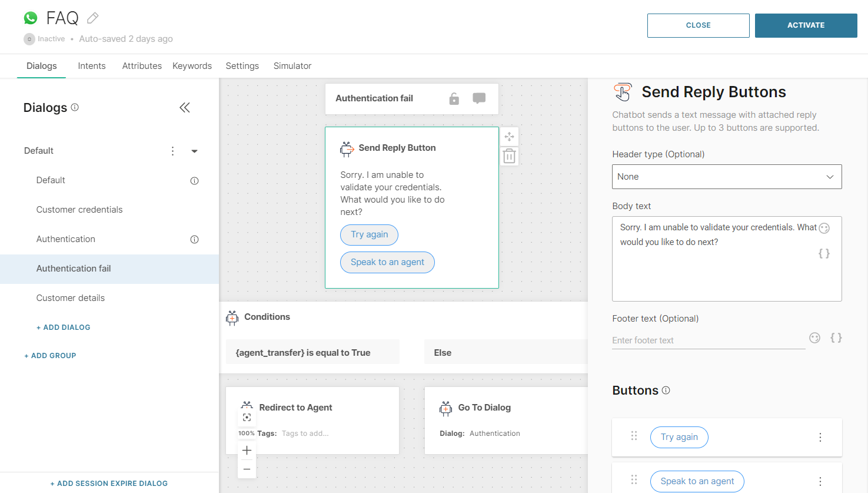
Task: Open the {} attribute picker for Footer text
Action: click(x=836, y=338)
